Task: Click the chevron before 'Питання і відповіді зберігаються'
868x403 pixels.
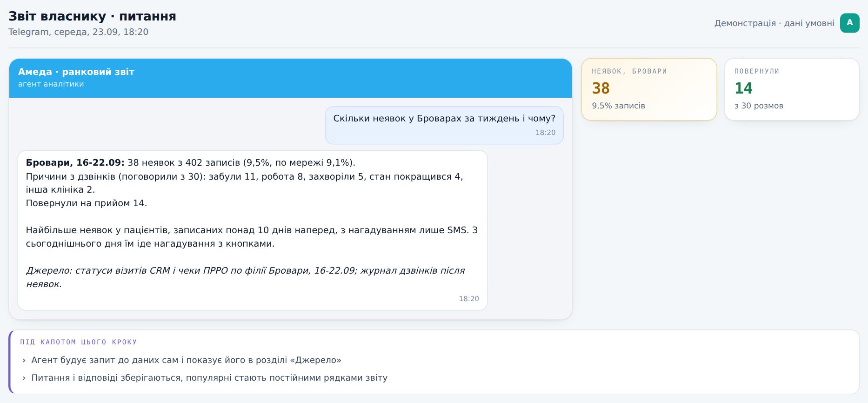Action: point(24,378)
